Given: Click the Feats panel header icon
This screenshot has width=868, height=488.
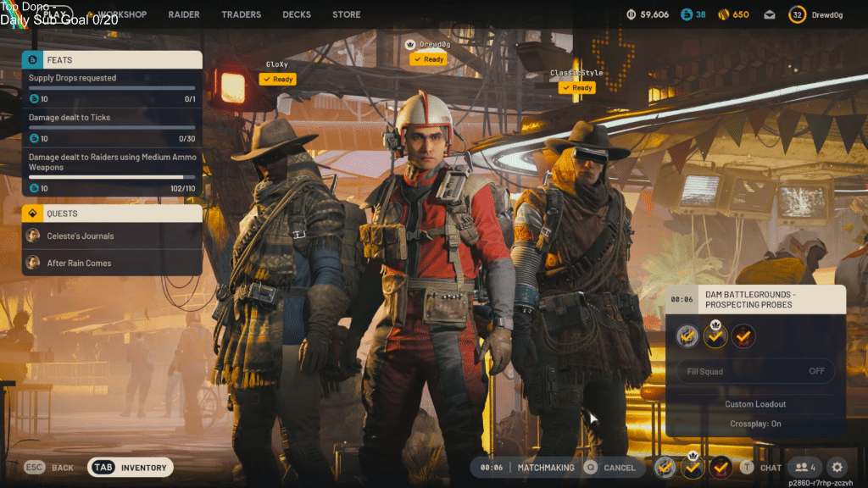Looking at the screenshot, I should (33, 60).
